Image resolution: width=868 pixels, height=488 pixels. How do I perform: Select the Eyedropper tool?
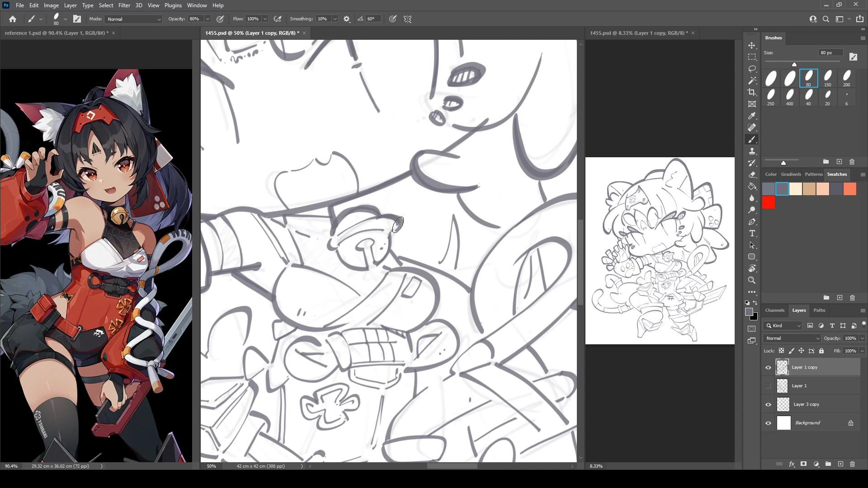click(x=752, y=116)
